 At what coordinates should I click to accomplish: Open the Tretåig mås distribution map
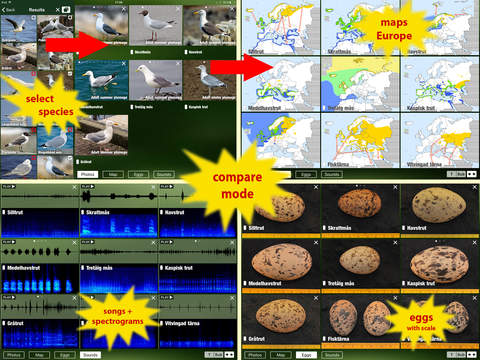point(360,84)
